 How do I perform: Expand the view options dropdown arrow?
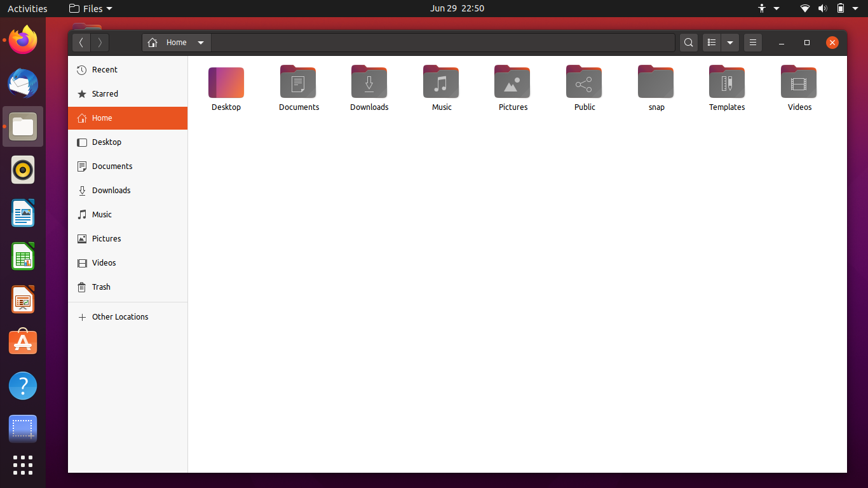730,43
